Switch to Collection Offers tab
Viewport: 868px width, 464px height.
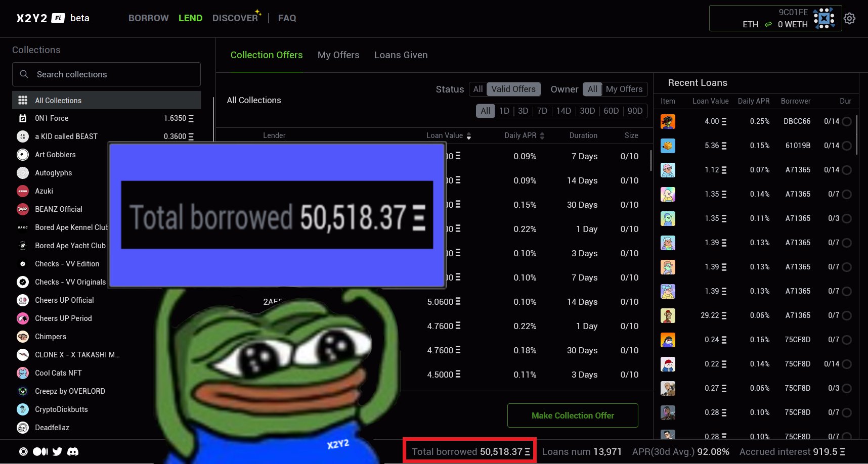(267, 55)
